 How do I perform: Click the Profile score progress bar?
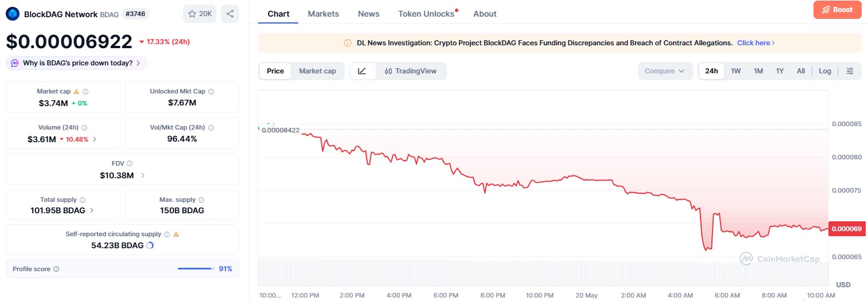point(196,268)
